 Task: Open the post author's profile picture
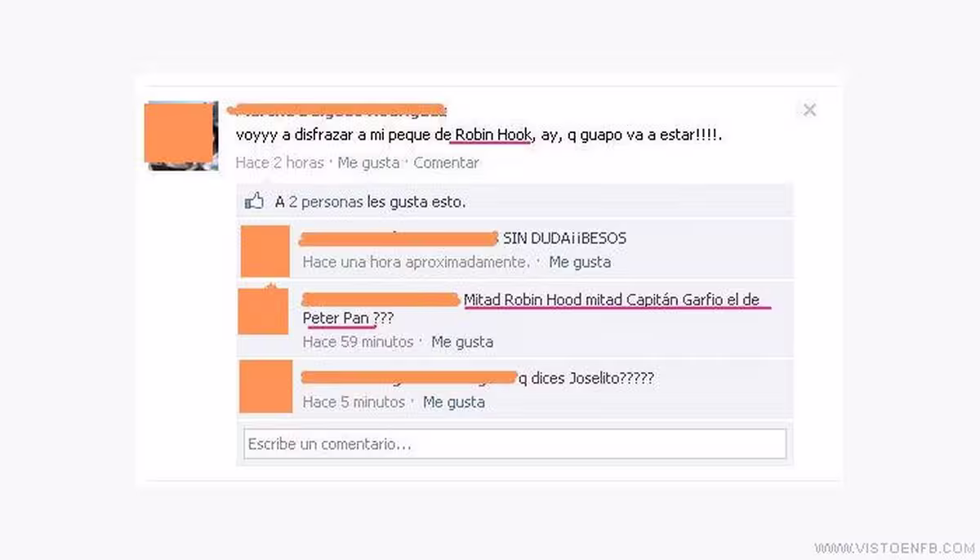tap(181, 136)
